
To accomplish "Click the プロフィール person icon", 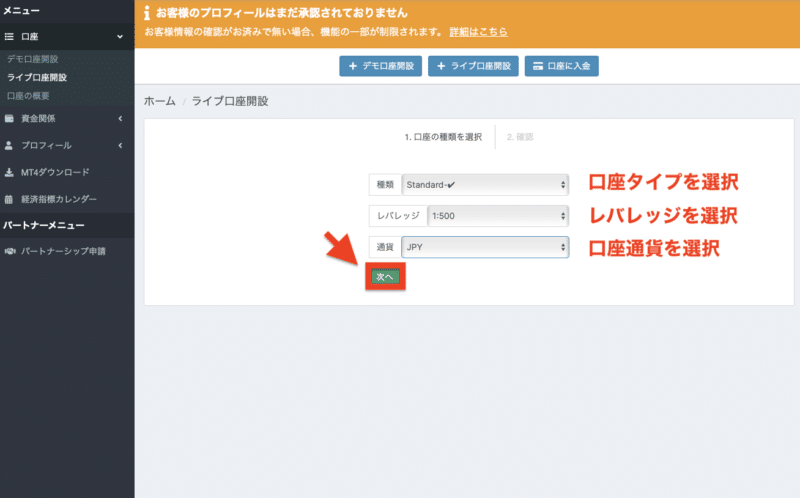I will pyautogui.click(x=9, y=145).
